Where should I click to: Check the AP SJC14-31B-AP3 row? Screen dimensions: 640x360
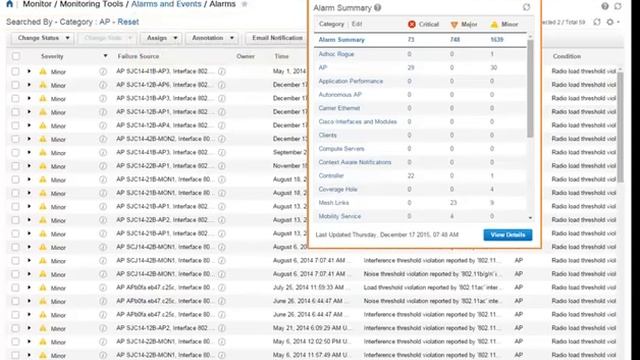pyautogui.click(x=16, y=98)
